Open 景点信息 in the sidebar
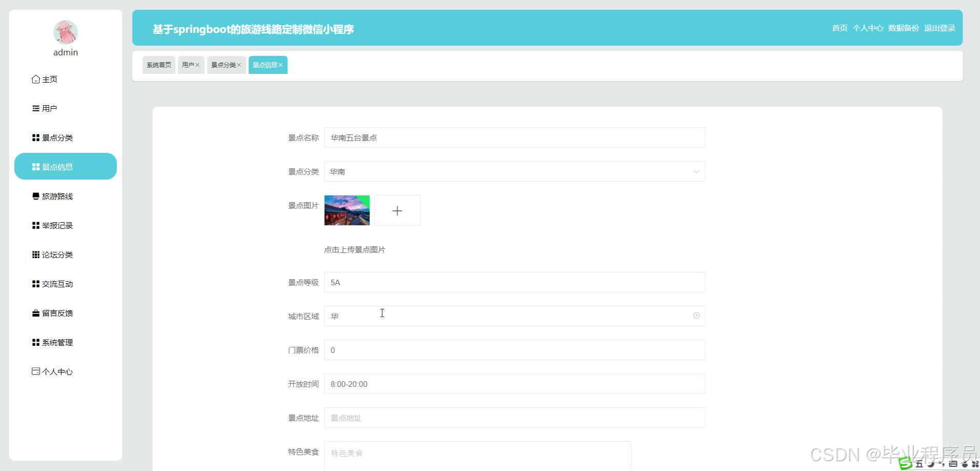This screenshot has width=980, height=471. pyautogui.click(x=66, y=166)
